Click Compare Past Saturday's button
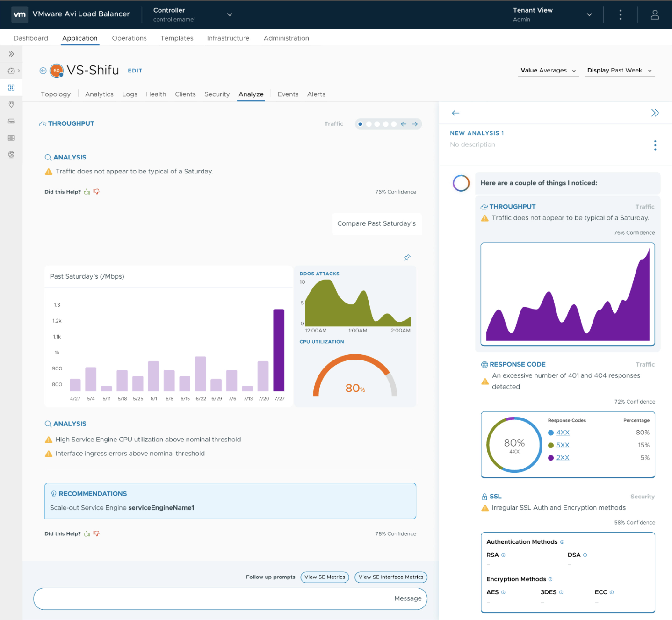Screen dimensions: 672x620 376,223
